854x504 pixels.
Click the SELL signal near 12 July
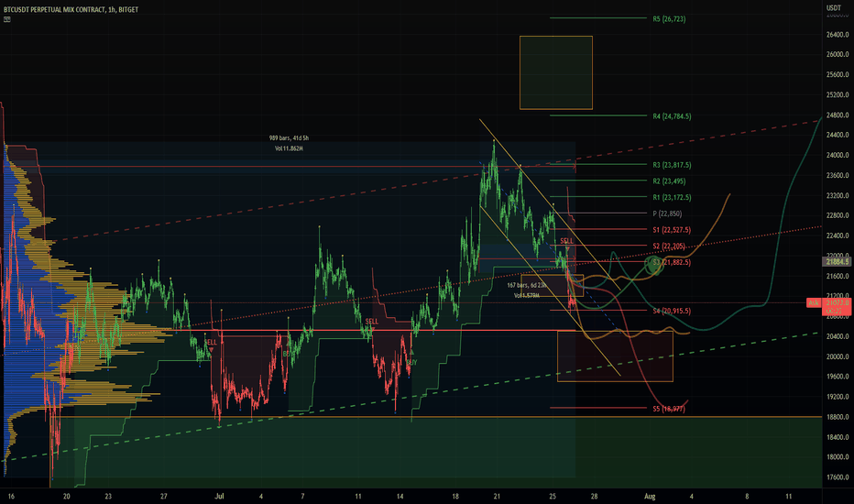coord(372,322)
